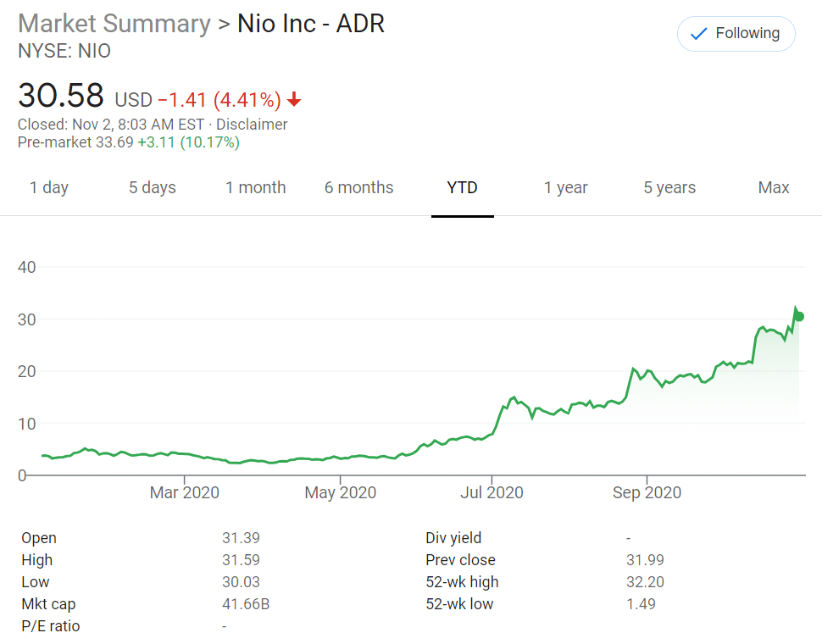Viewport: 822px width, 644px height.
Task: View the 1 year chart tab
Action: pos(565,187)
